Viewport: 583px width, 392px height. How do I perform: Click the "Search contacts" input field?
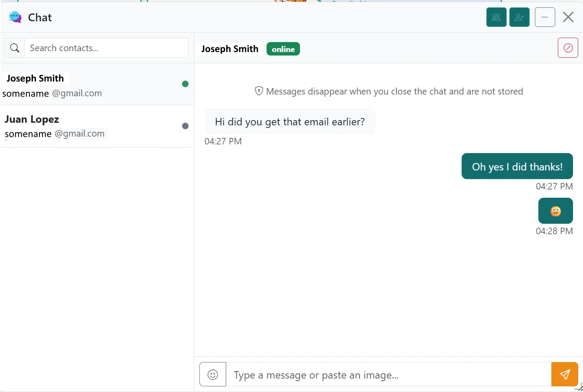click(x=106, y=48)
